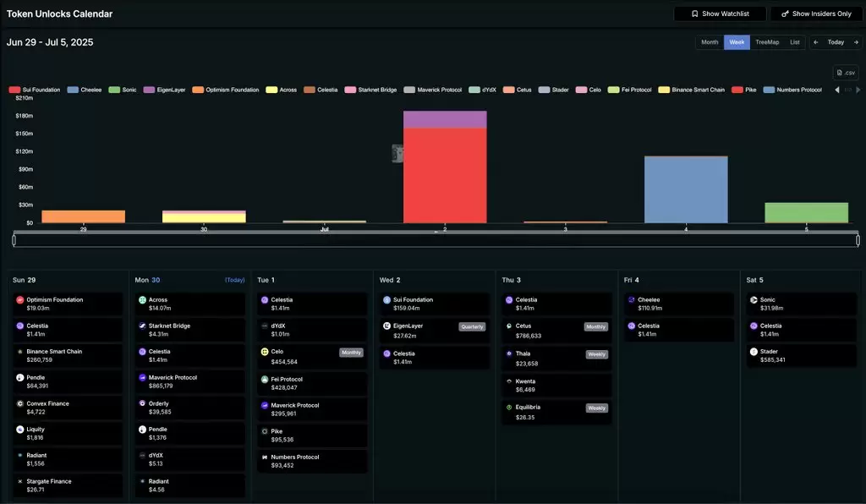Viewport: 866px width, 504px height.
Task: Click the "$110.91m" value under Cheelee
Action: point(650,308)
